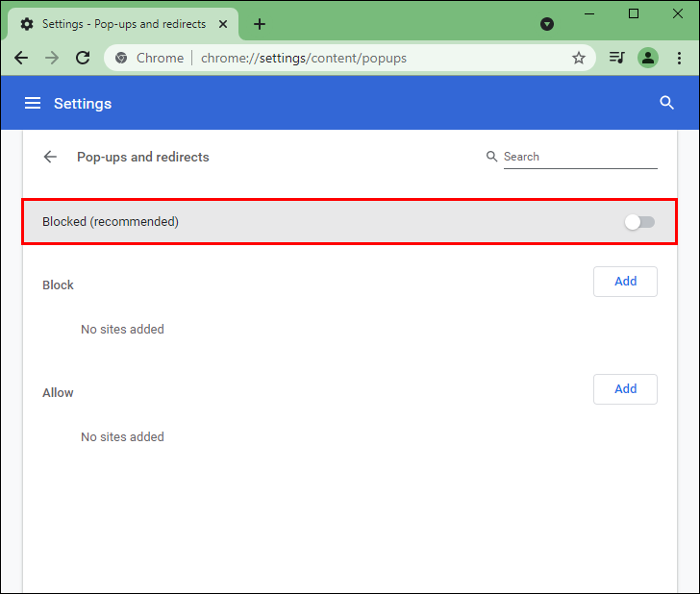The height and width of the screenshot is (594, 700).
Task: Open the Chrome profile avatar
Action: click(648, 58)
